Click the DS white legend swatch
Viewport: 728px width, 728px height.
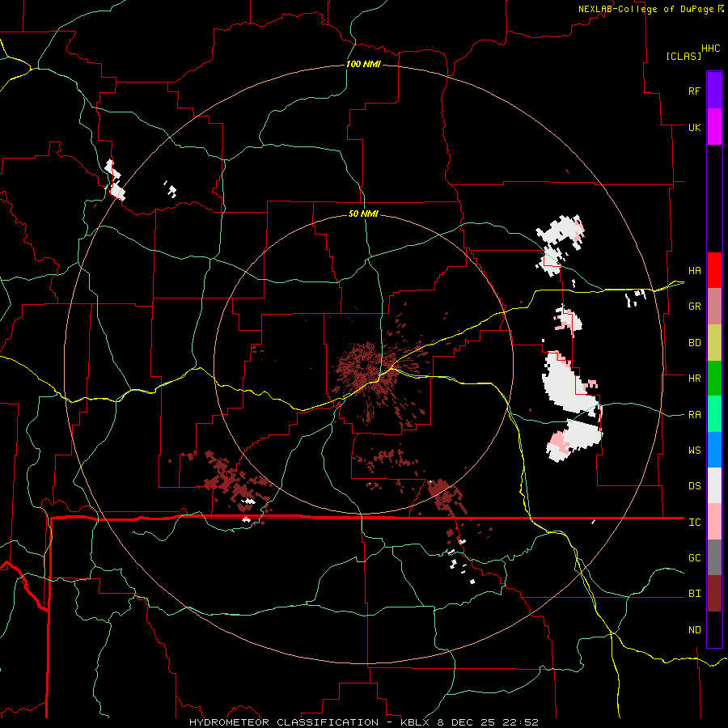714,485
